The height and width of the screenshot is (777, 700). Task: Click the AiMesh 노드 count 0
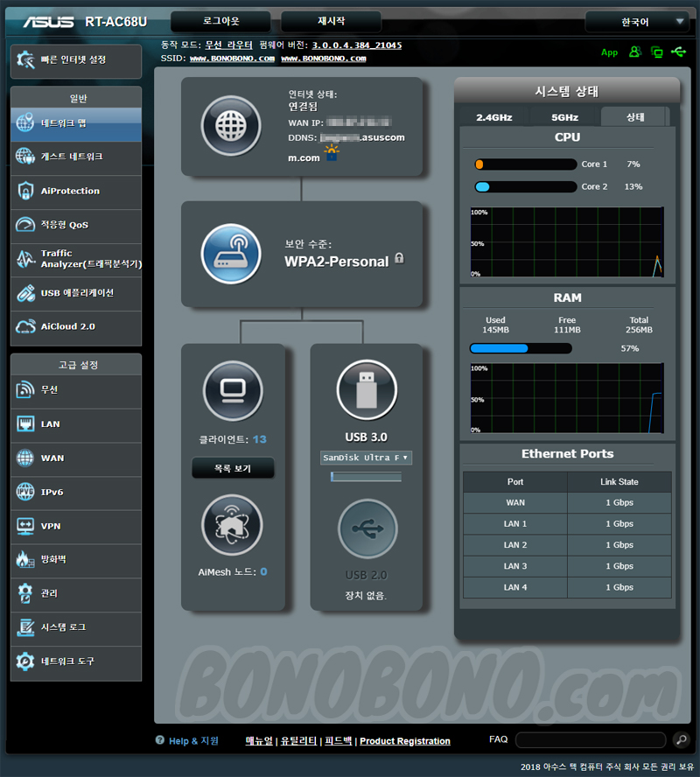point(263,572)
